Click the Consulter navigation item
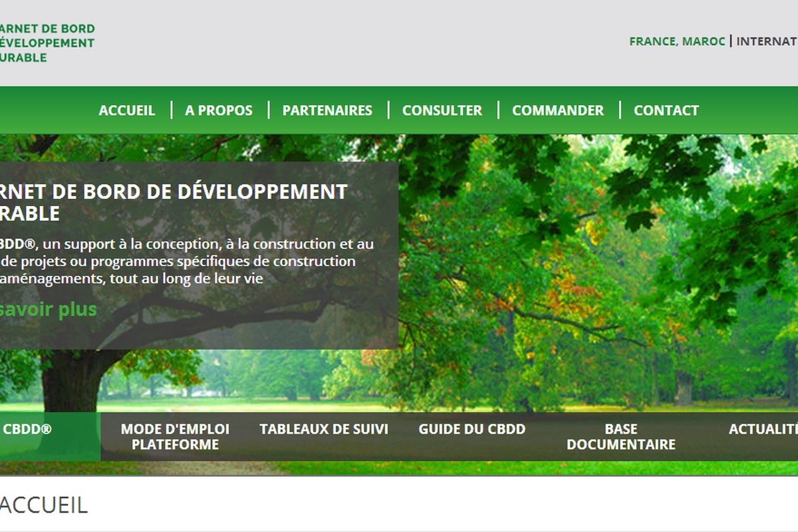798x532 pixels. (442, 110)
